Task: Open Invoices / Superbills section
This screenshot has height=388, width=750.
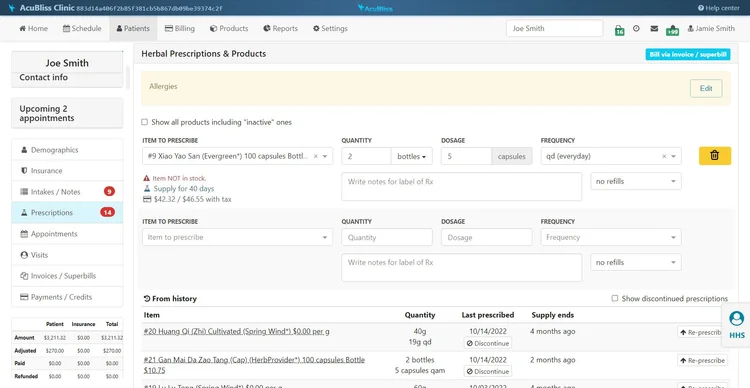Action: [x=67, y=276]
